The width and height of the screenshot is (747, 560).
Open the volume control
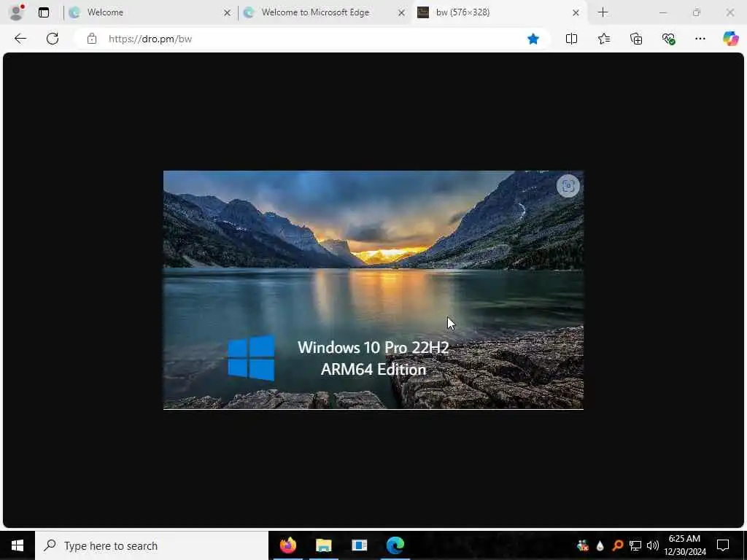pyautogui.click(x=653, y=545)
